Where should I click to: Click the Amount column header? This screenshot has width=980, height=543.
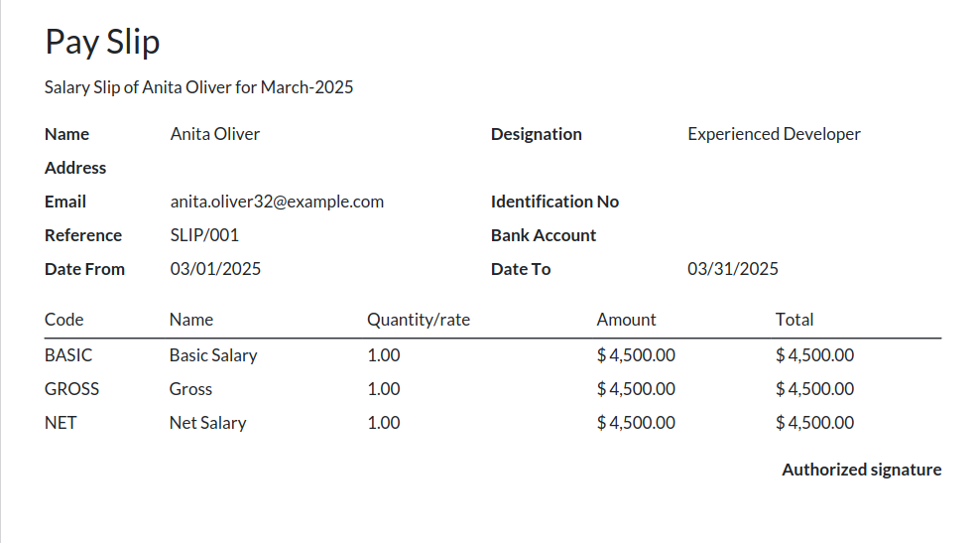pos(626,320)
